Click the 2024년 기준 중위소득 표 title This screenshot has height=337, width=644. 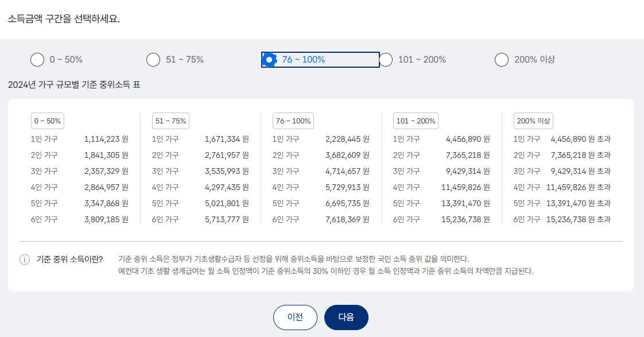pyautogui.click(x=75, y=83)
